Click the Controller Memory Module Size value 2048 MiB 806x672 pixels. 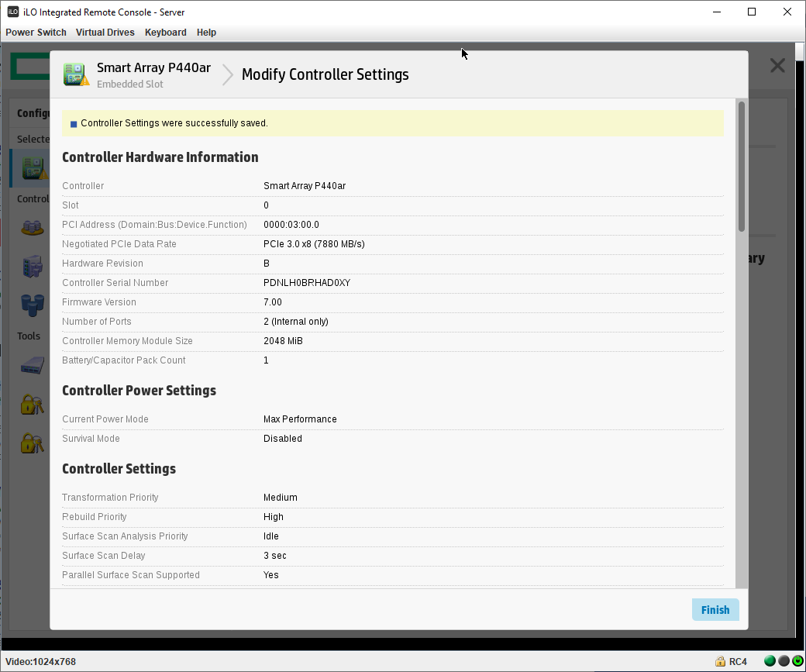pyautogui.click(x=283, y=341)
